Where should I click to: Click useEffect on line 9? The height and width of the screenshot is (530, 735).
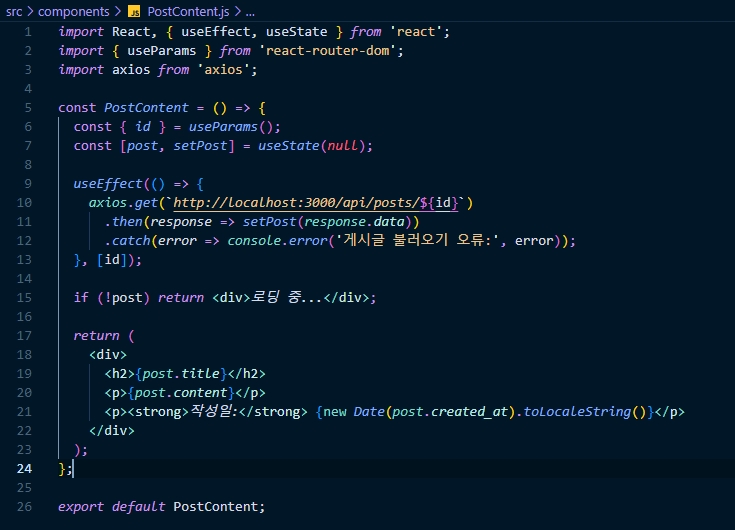108,184
